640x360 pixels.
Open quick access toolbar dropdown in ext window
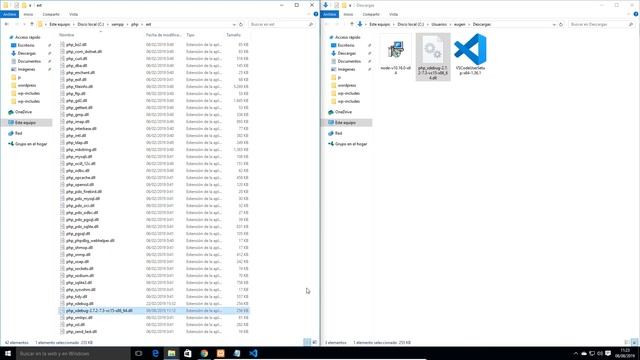[30, 5]
